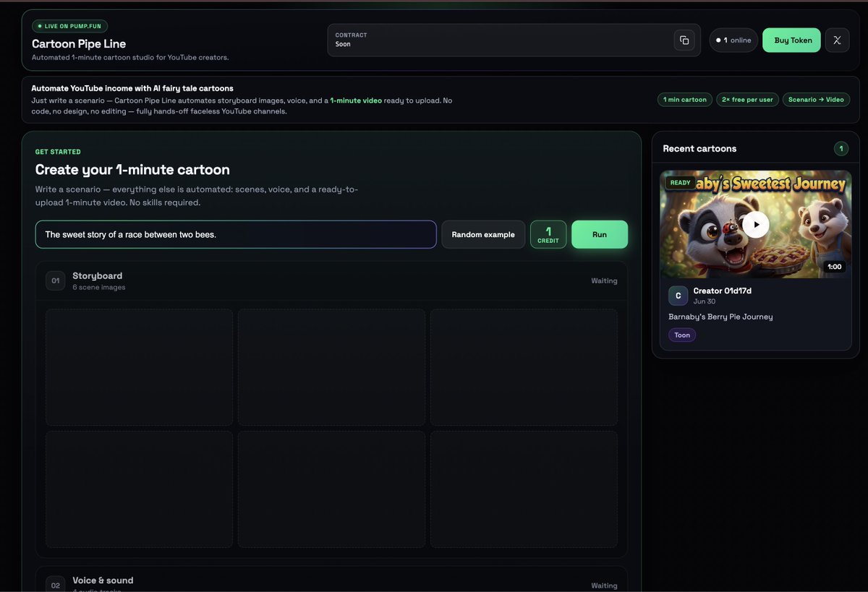The width and height of the screenshot is (868, 592).
Task: Click the Buy Token button
Action: (792, 40)
